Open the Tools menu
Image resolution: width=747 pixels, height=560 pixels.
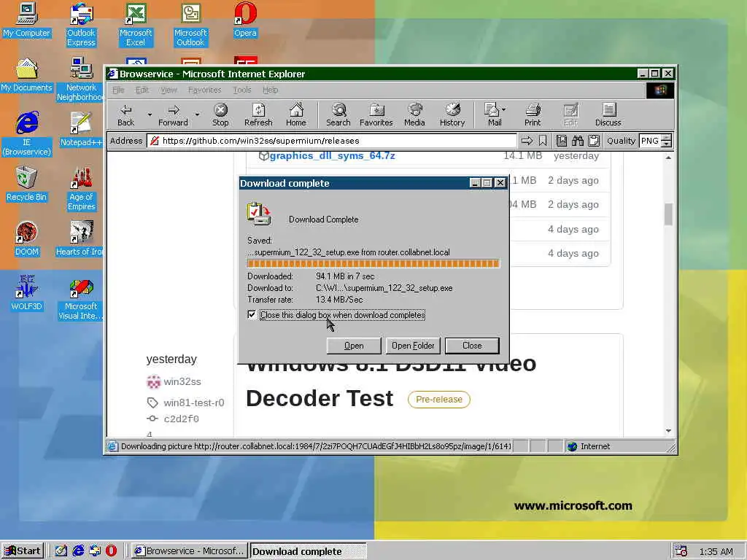click(x=242, y=90)
